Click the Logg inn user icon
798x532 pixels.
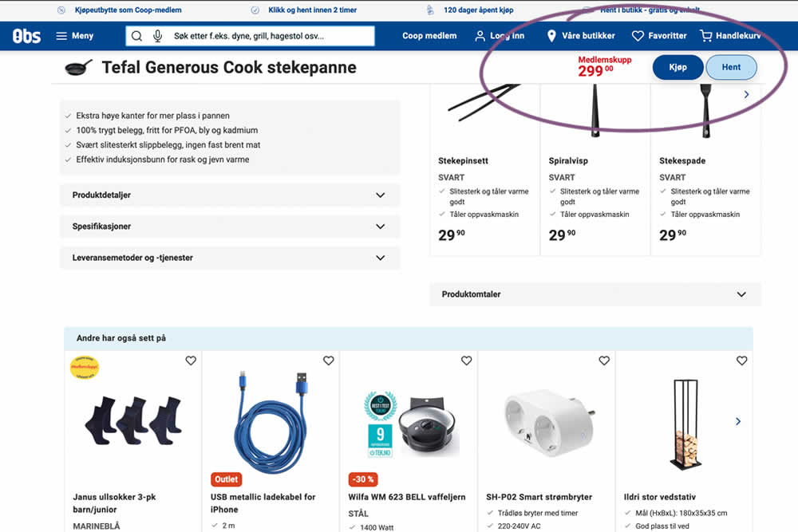(x=480, y=36)
